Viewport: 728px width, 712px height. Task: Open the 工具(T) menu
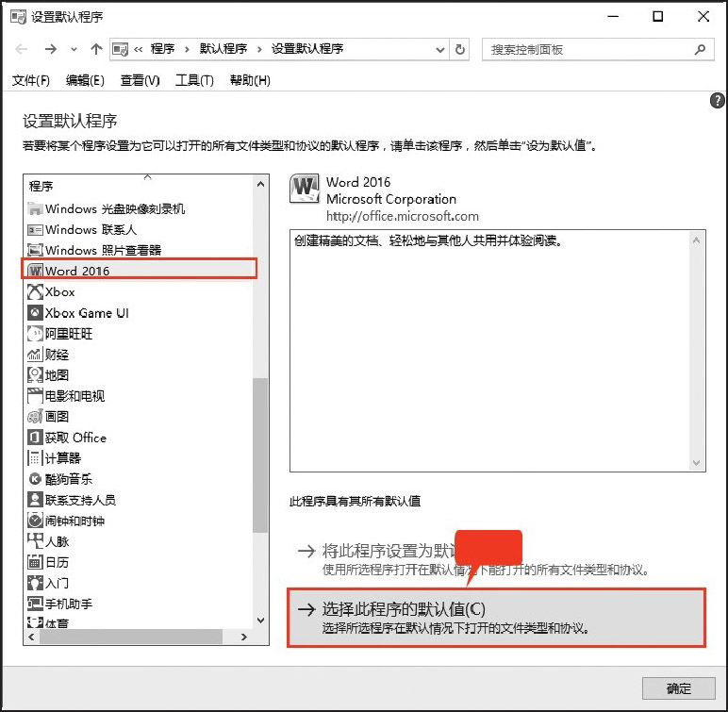[x=194, y=80]
